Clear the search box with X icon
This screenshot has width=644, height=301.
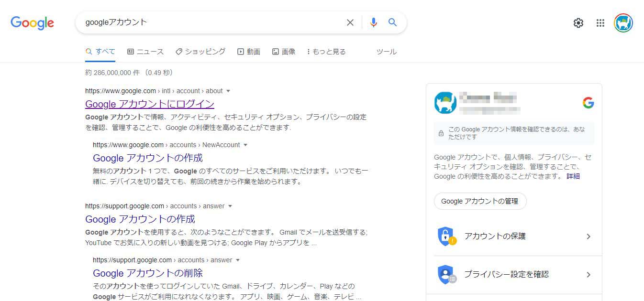[350, 22]
